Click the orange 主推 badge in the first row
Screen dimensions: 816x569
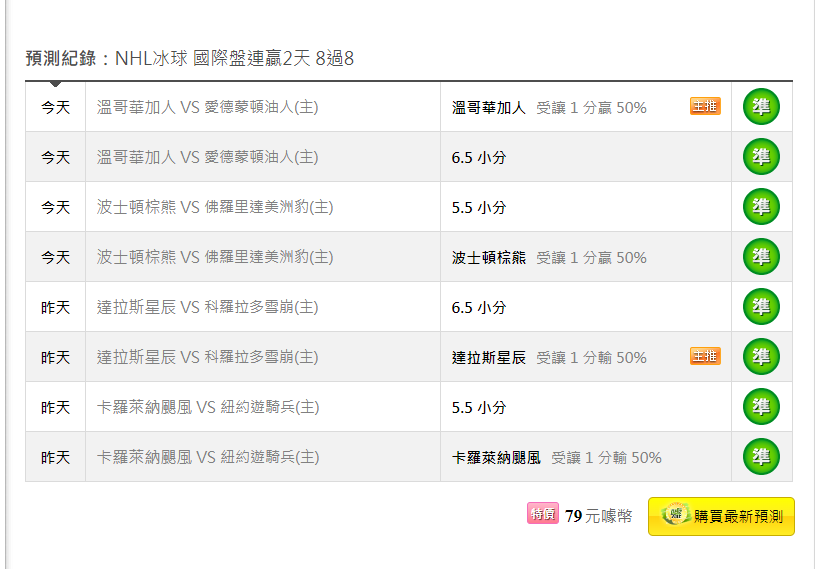[705, 106]
